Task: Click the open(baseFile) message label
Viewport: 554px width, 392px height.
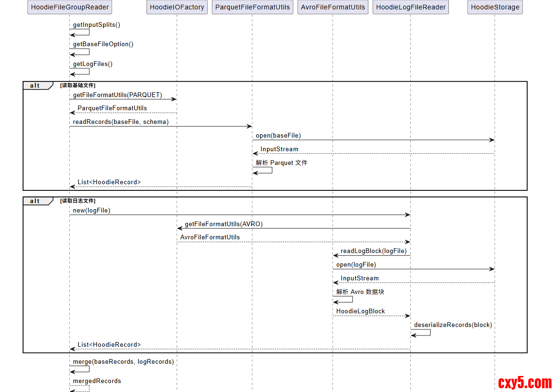Action: tap(278, 136)
